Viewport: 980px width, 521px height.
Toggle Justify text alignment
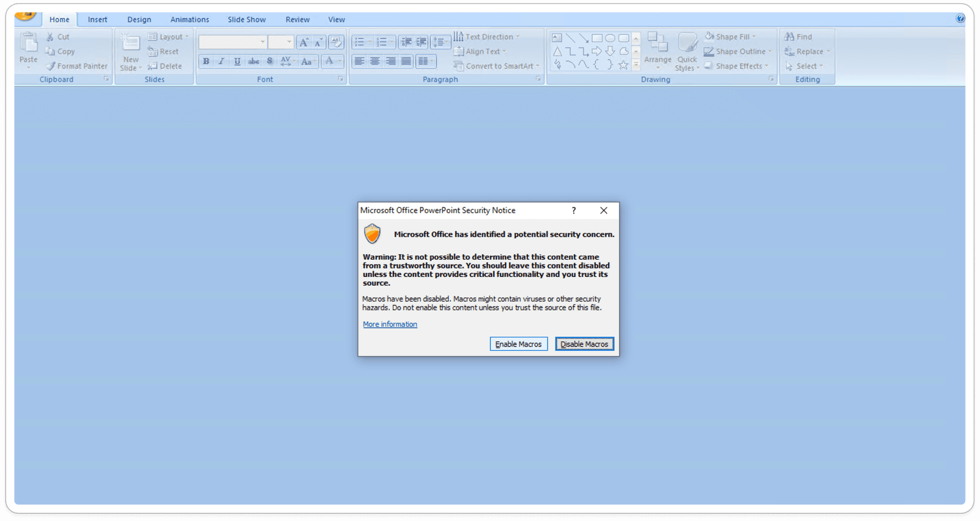406,62
